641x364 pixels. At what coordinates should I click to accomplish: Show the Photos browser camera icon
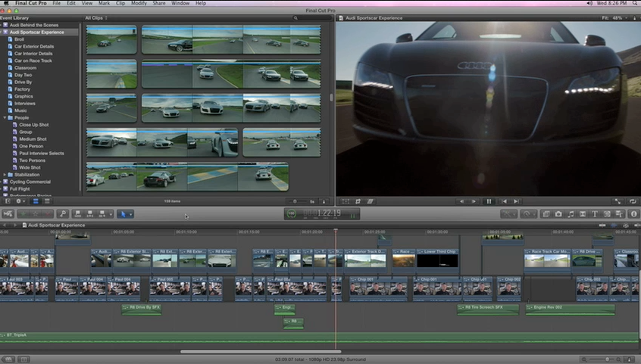558,213
